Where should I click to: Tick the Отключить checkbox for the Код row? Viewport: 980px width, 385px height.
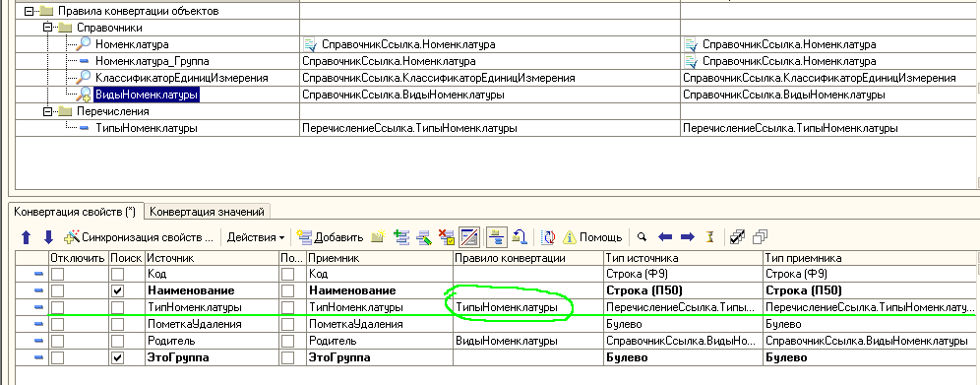tap(57, 274)
